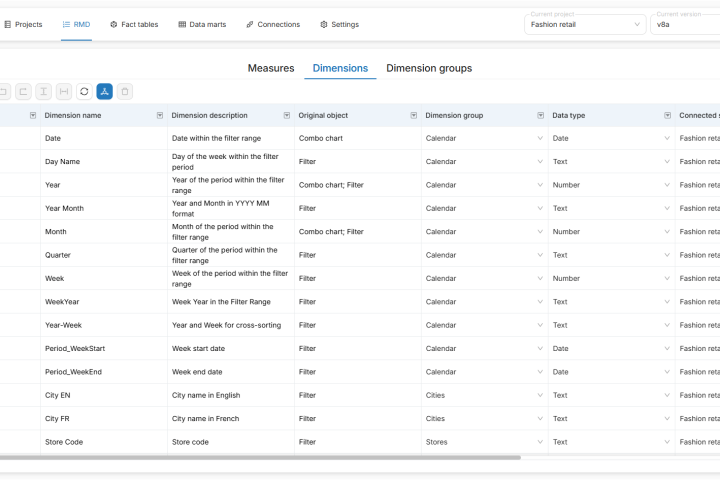
Task: Switch to the Dimension groups tab
Action: click(x=429, y=68)
